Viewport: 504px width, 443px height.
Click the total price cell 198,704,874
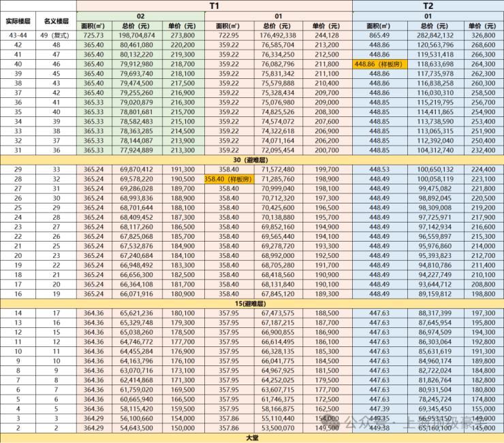point(137,35)
